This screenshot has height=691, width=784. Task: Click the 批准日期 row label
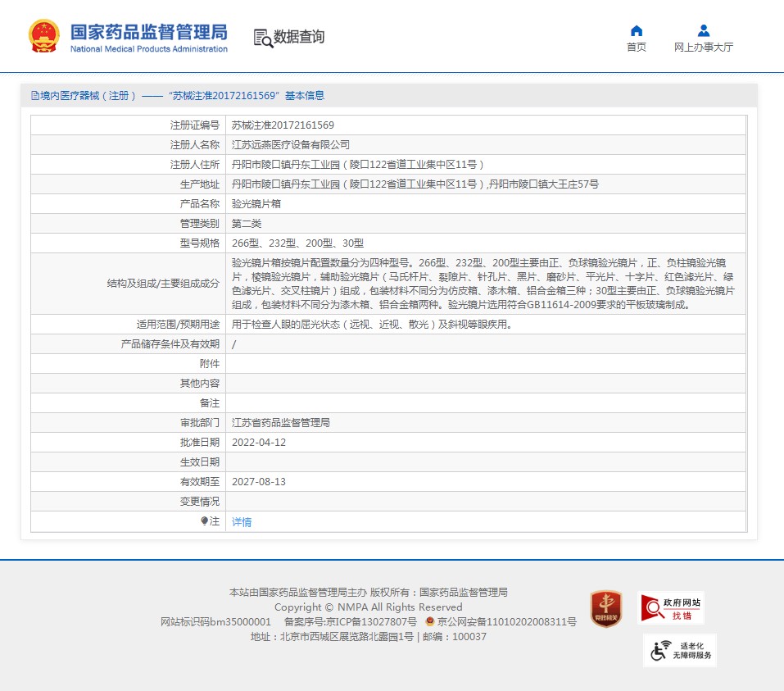200,443
